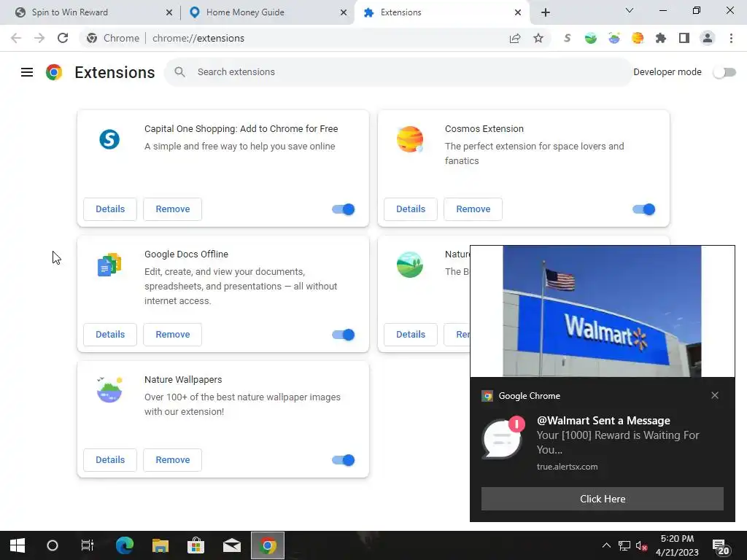Open Details for Capital One Shopping

click(110, 209)
